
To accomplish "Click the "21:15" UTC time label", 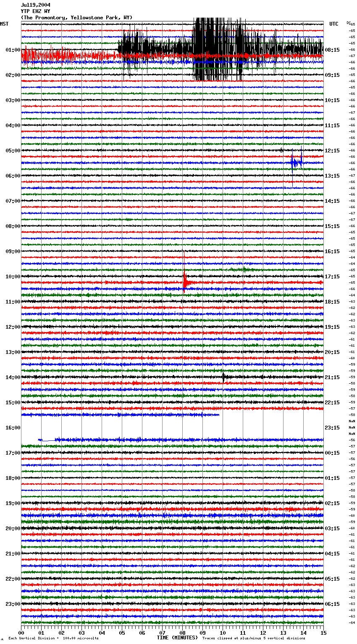I will coord(332,377).
